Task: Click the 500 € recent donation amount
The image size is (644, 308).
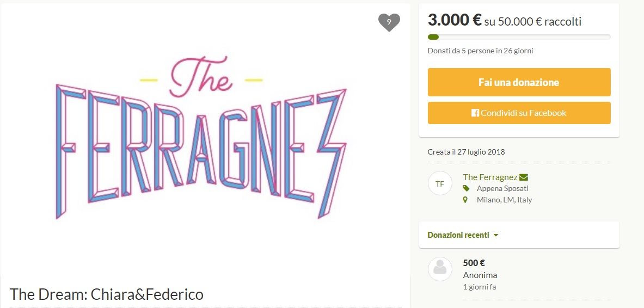Action: [x=474, y=263]
